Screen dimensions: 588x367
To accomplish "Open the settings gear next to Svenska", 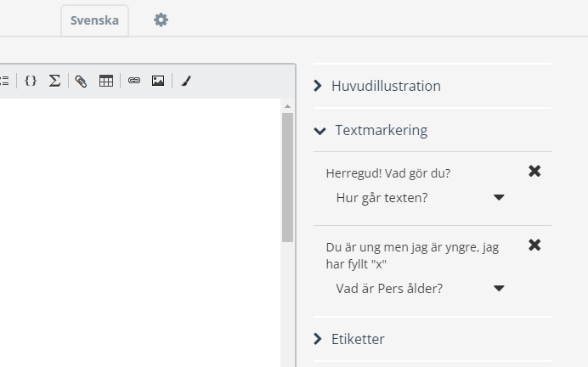I will [161, 20].
